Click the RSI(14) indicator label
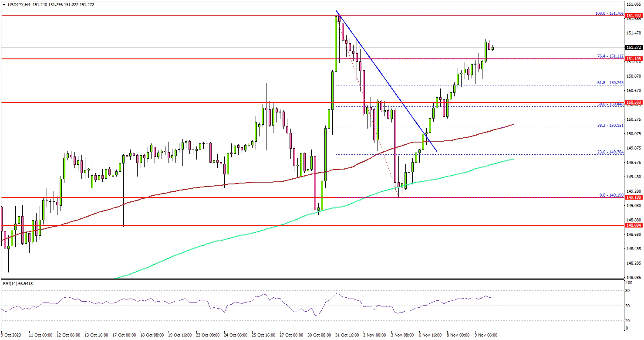This screenshot has height=340, width=644. click(17, 284)
